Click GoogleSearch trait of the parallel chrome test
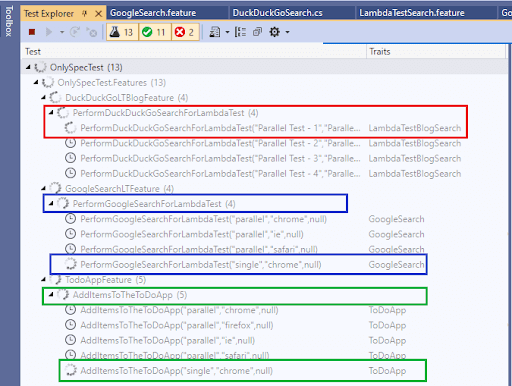512x386 pixels. [x=396, y=219]
